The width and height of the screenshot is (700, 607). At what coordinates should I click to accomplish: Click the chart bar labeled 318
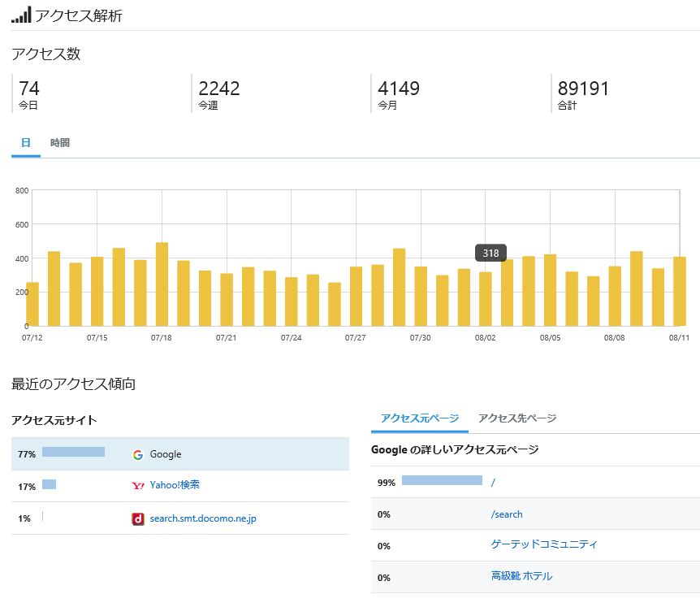tap(486, 299)
